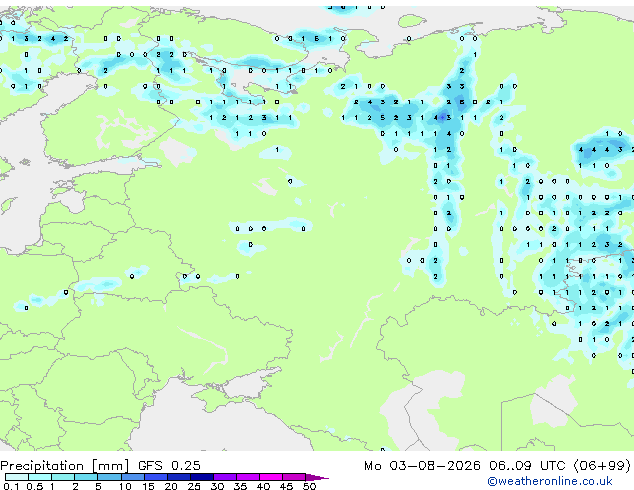The image size is (634, 490).
Task: Click the darkest blue precipitation peak on map
Action: pos(442,117)
